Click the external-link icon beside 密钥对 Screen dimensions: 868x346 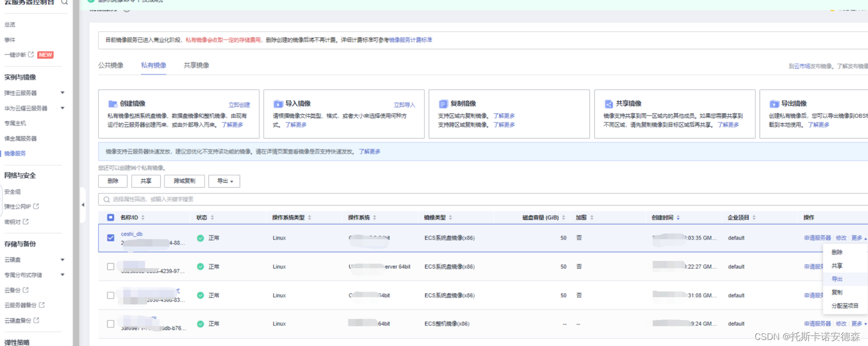25,221
